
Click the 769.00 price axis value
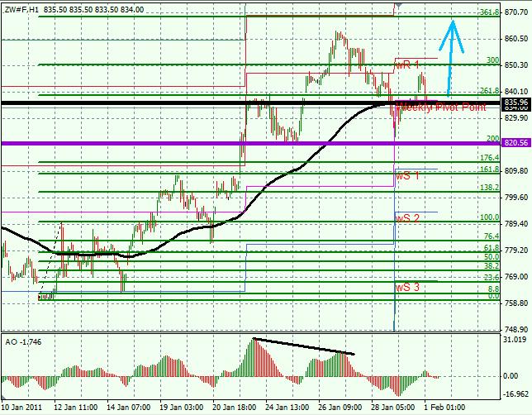[515, 277]
